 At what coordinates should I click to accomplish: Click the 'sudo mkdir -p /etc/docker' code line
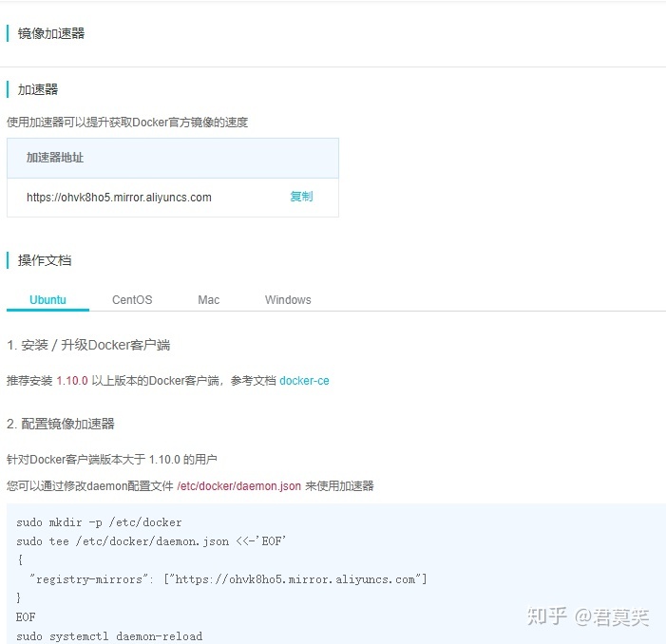point(99,522)
